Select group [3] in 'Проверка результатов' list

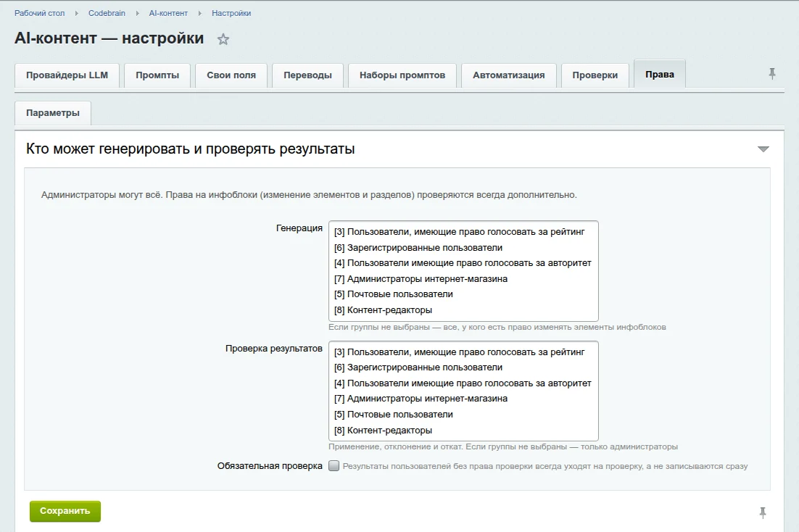coord(463,352)
